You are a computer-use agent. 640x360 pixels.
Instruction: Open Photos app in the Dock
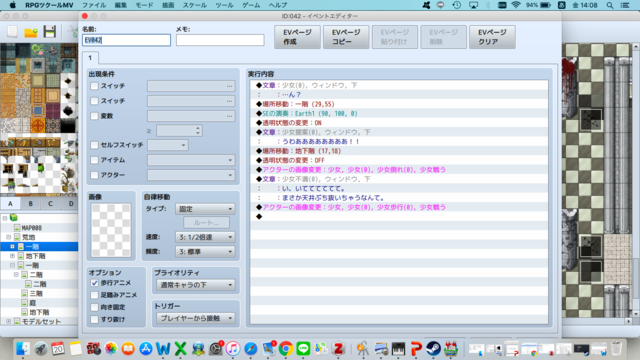tap(111, 349)
